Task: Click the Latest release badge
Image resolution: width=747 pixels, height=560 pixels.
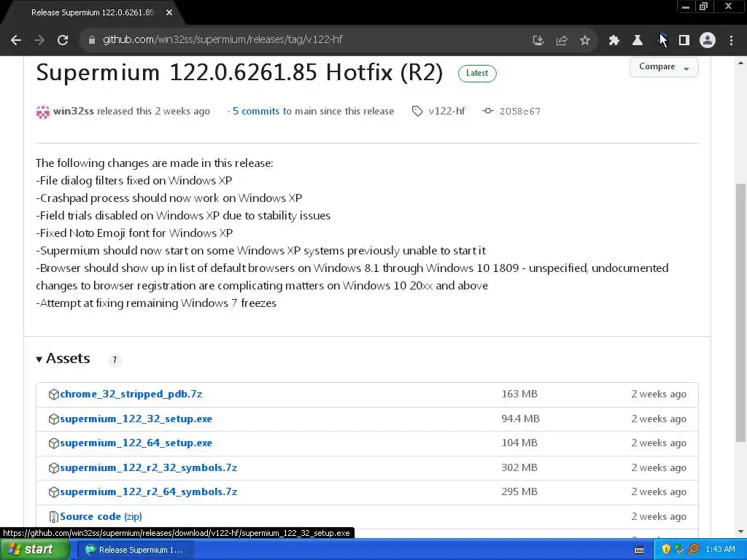Action: pos(477,74)
